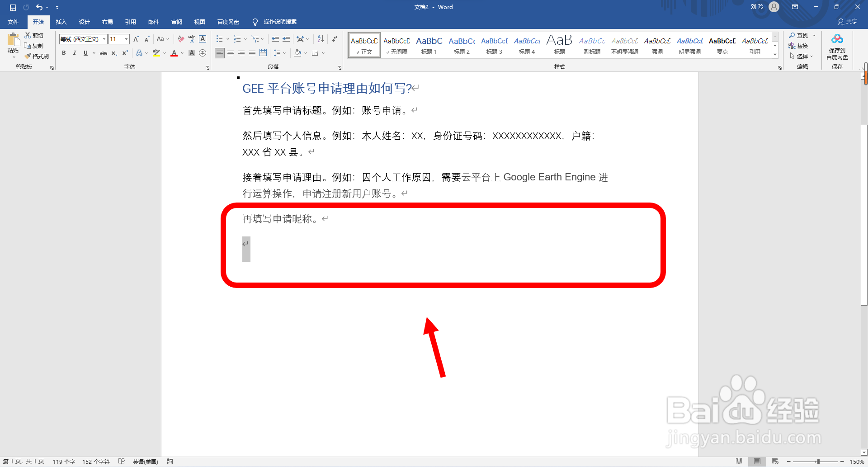This screenshot has width=868, height=467.
Task: Toggle superscript formatting
Action: 125,53
